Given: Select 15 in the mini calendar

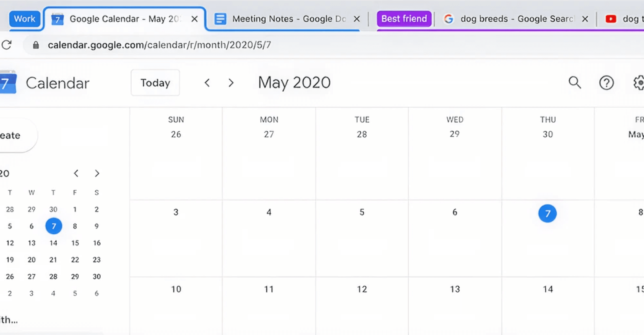Looking at the screenshot, I should pyautogui.click(x=75, y=243).
